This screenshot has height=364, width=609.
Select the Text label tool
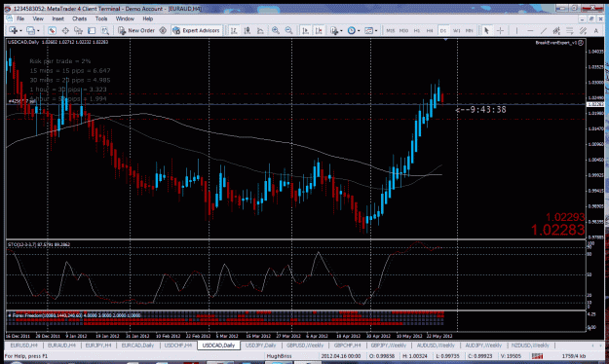pos(596,30)
